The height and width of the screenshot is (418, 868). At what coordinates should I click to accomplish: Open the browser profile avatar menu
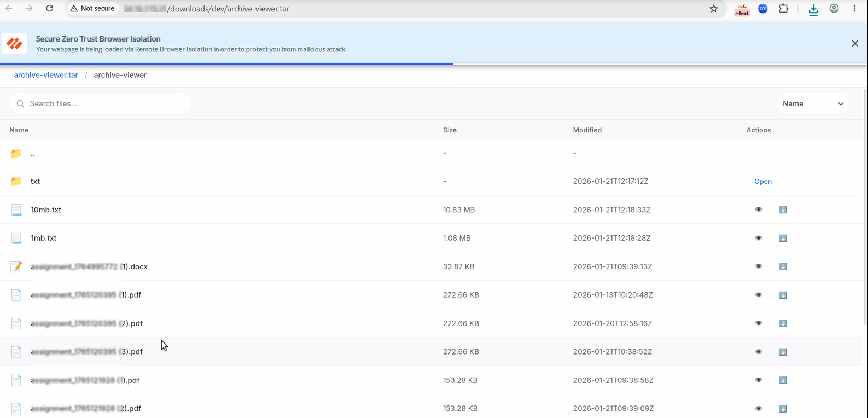[834, 9]
